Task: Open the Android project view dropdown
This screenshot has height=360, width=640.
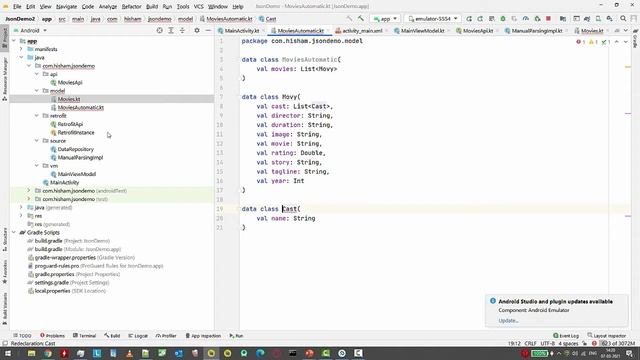Action: pyautogui.click(x=31, y=30)
